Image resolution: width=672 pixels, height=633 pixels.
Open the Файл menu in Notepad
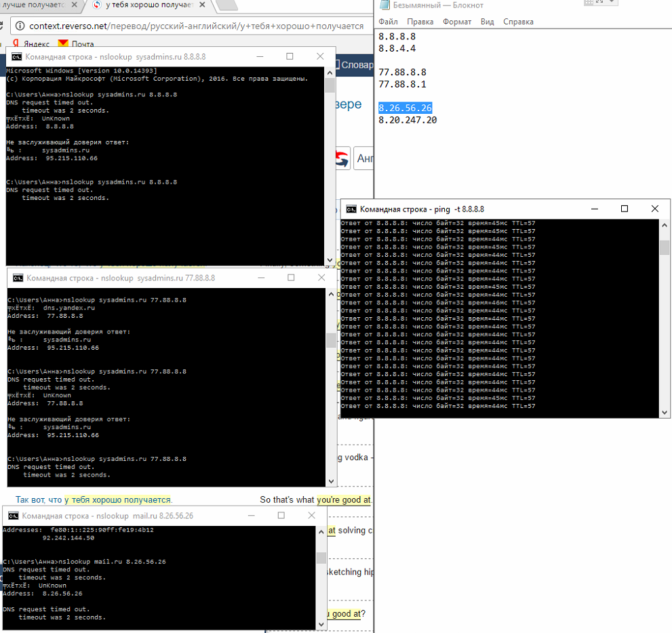tap(389, 22)
